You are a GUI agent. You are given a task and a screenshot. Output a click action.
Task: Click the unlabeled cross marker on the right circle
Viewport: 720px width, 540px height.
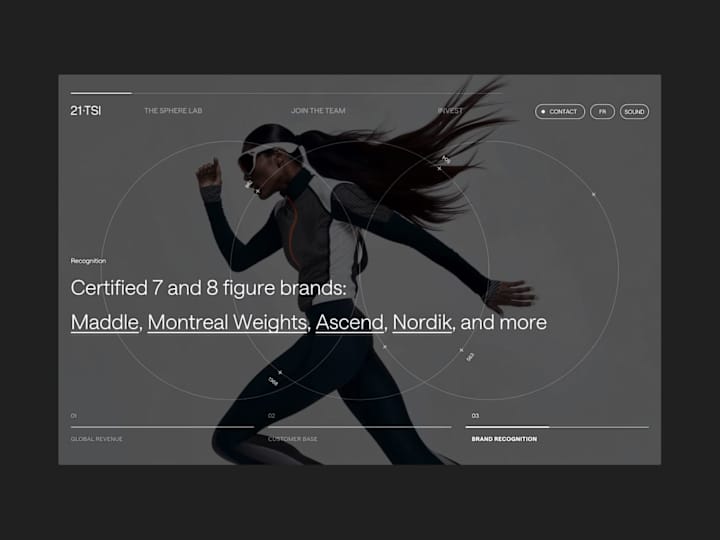[x=594, y=195]
